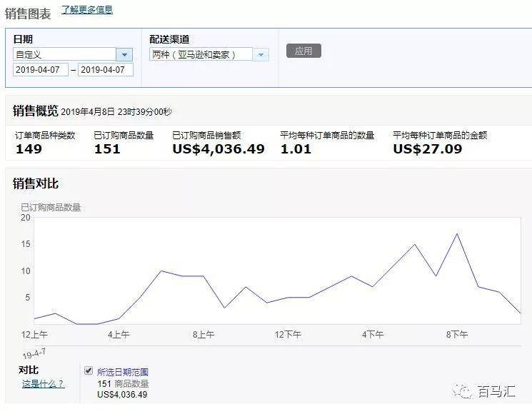The height and width of the screenshot is (414, 532).
Task: Expand the 日期 自定义 dropdown arrow
Action: 125,55
